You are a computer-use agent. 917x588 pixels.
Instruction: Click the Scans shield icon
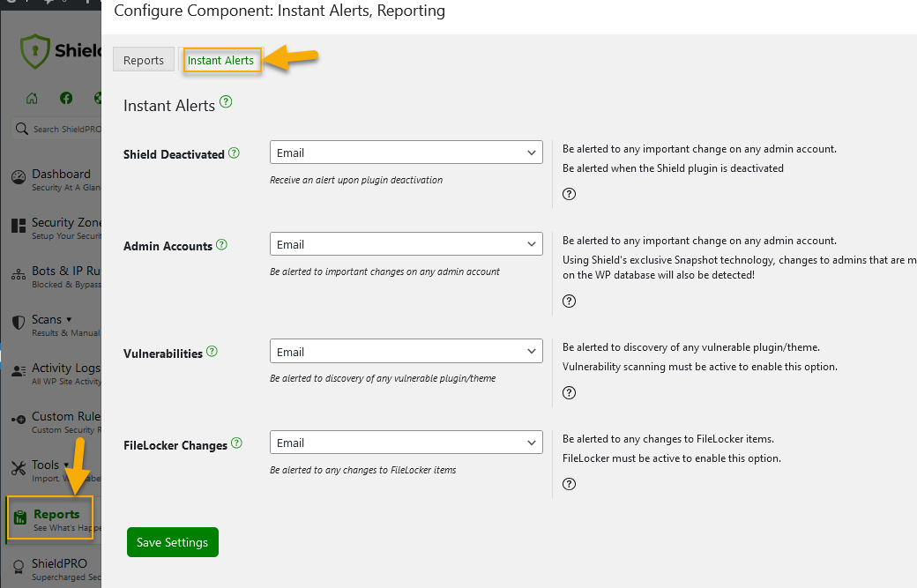(19, 323)
